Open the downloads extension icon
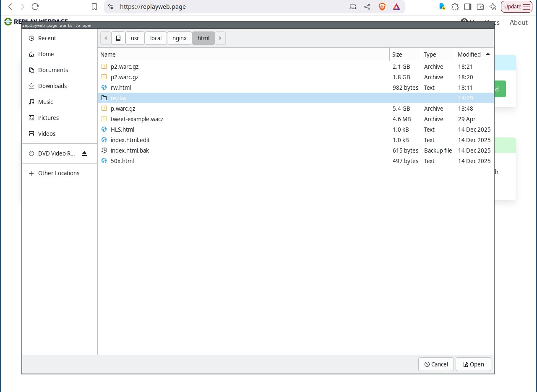Viewport: 537px width, 392px height. [x=442, y=7]
